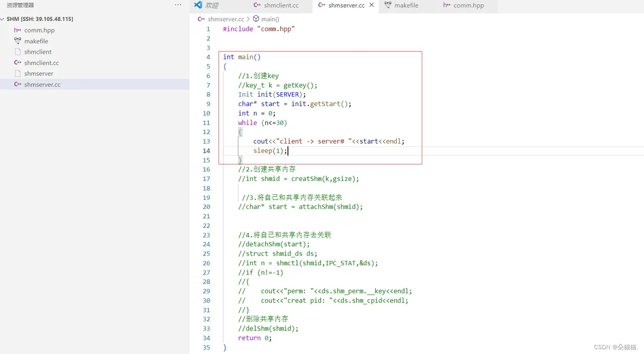Screen dimensions: 644x354
Task: Click the makefile tab's icon
Action: (x=388, y=6)
